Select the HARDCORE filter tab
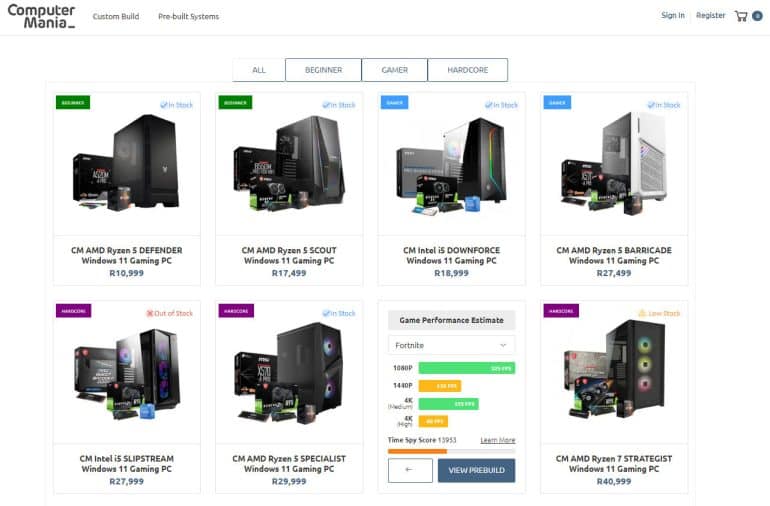Screen dimensions: 770x506 pyautogui.click(x=468, y=70)
